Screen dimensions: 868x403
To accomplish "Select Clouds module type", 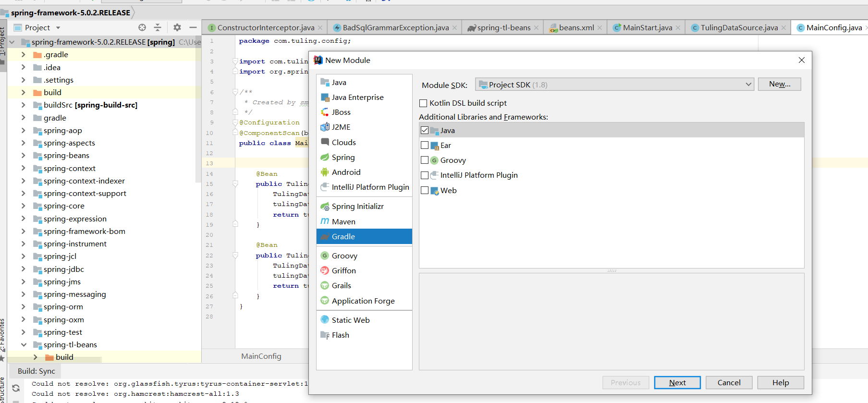I will click(x=364, y=142).
